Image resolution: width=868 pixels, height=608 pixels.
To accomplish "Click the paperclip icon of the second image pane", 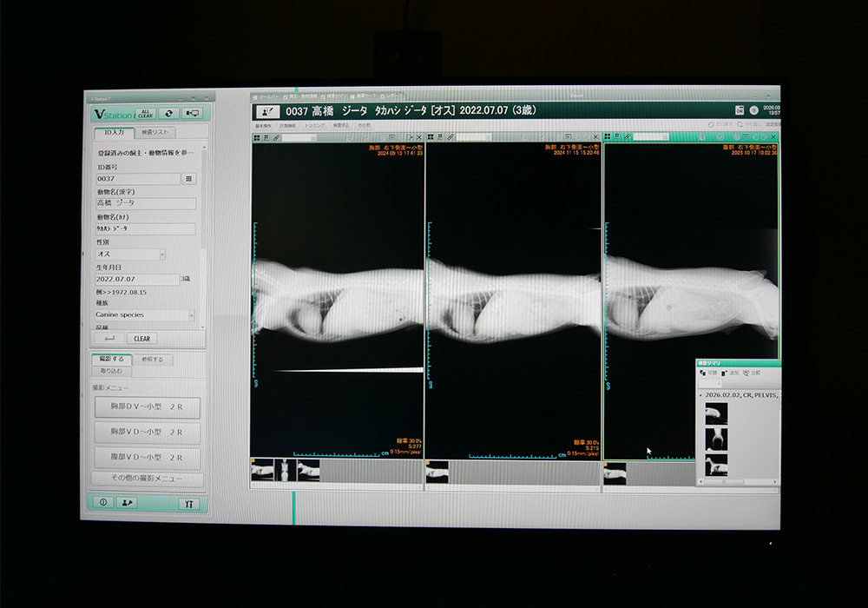I will click(x=450, y=137).
